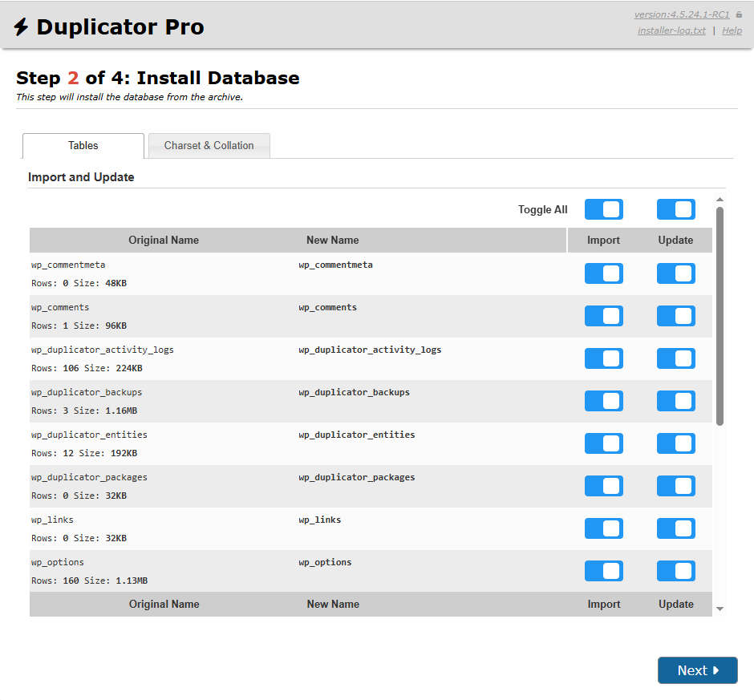
Task: Click the Duplicator Pro lightning bolt icon
Action: 22,27
